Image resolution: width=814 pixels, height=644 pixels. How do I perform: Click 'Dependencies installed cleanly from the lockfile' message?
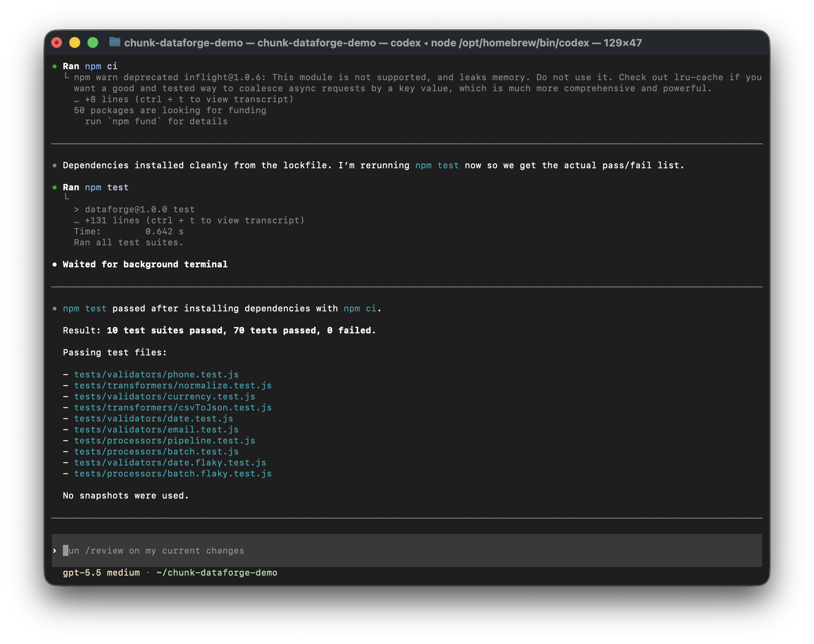[x=374, y=165]
